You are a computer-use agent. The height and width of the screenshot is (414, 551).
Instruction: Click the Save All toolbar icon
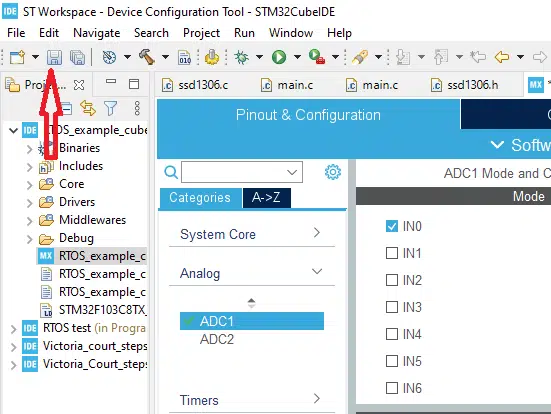[77, 57]
